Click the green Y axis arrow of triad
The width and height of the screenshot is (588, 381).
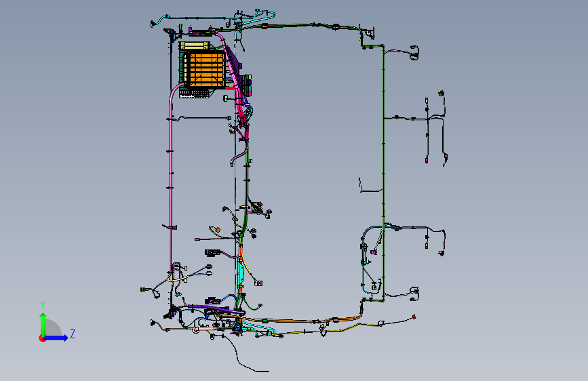[43, 323]
